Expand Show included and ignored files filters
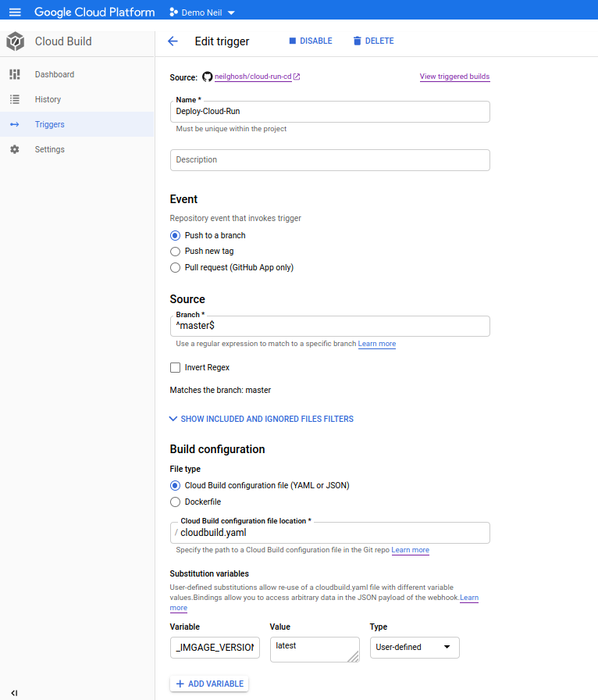The image size is (598, 700). click(x=262, y=419)
